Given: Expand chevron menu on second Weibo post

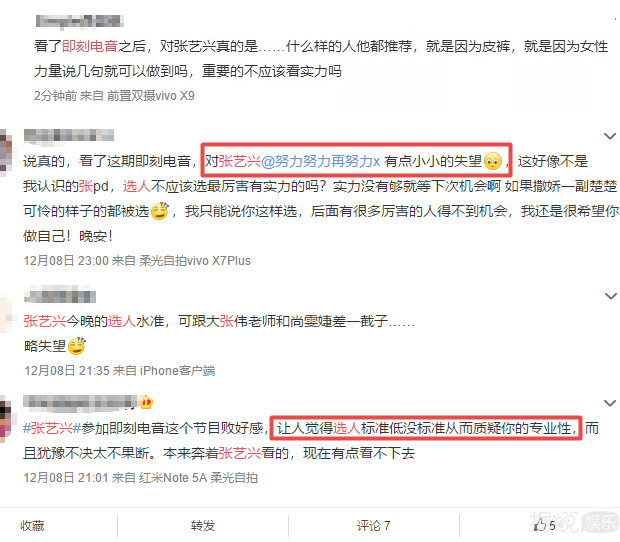Looking at the screenshot, I should 610,136.
